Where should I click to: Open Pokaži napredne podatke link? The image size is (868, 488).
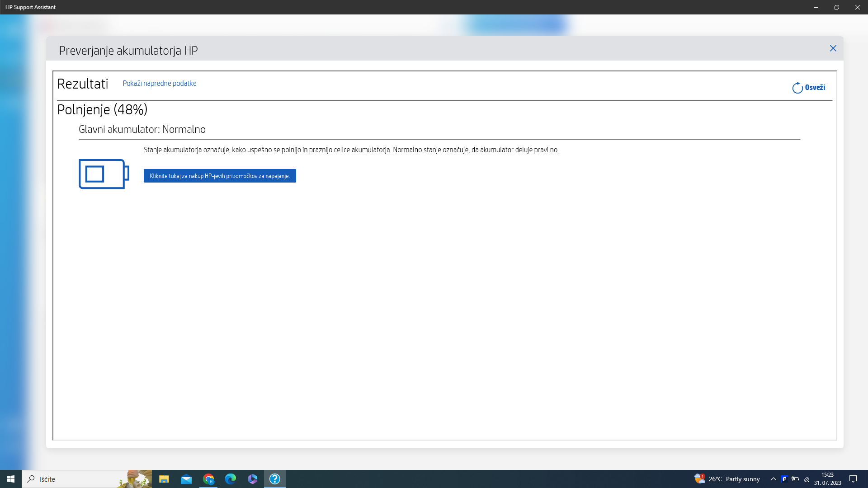[160, 83]
